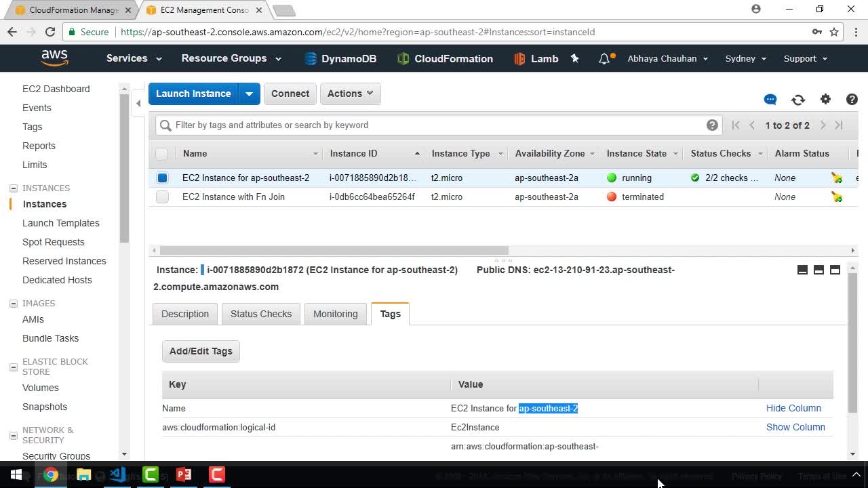Click Show Column for aws:cloudformation:logical-id
This screenshot has height=488, width=868.
tap(795, 427)
